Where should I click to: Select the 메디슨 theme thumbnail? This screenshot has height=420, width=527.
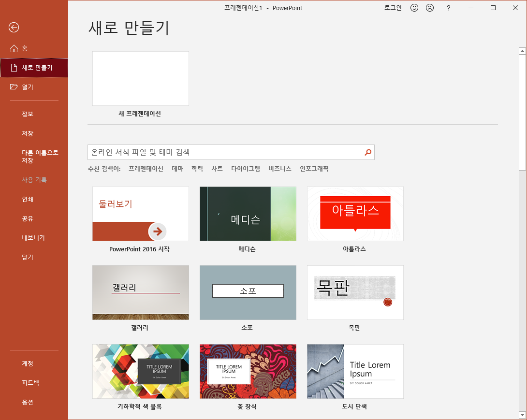pos(248,214)
